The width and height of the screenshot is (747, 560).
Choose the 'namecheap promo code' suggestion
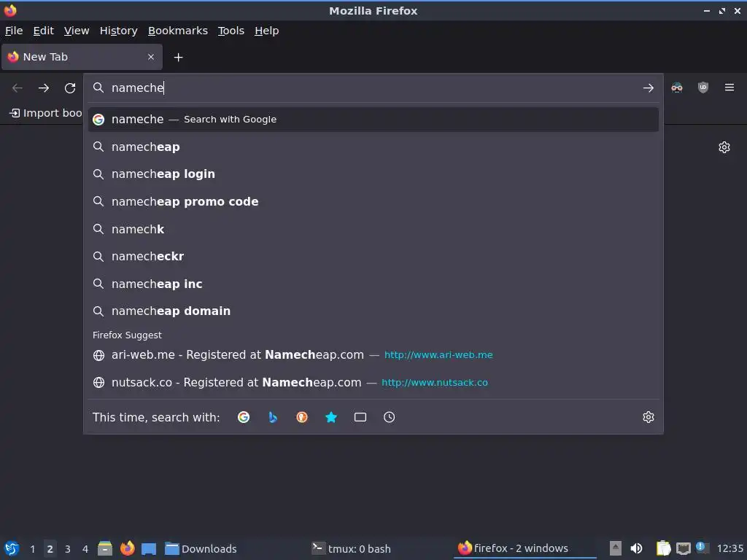point(373,201)
